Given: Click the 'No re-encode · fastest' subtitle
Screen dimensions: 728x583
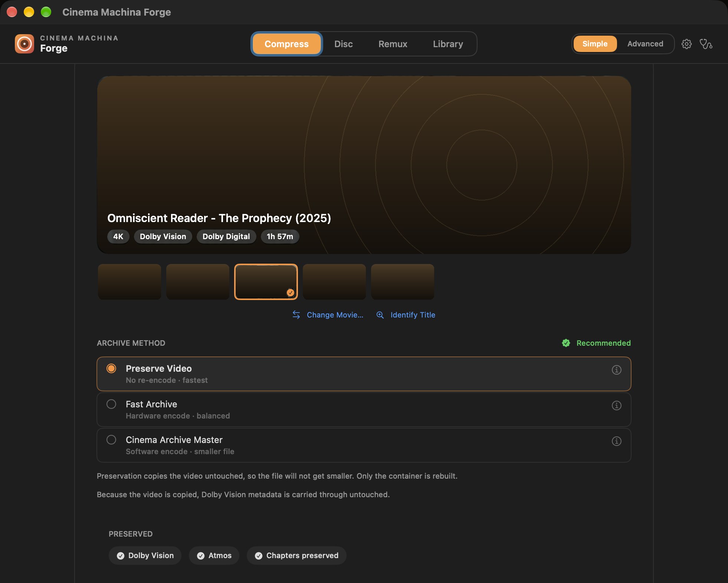Looking at the screenshot, I should coord(167,380).
